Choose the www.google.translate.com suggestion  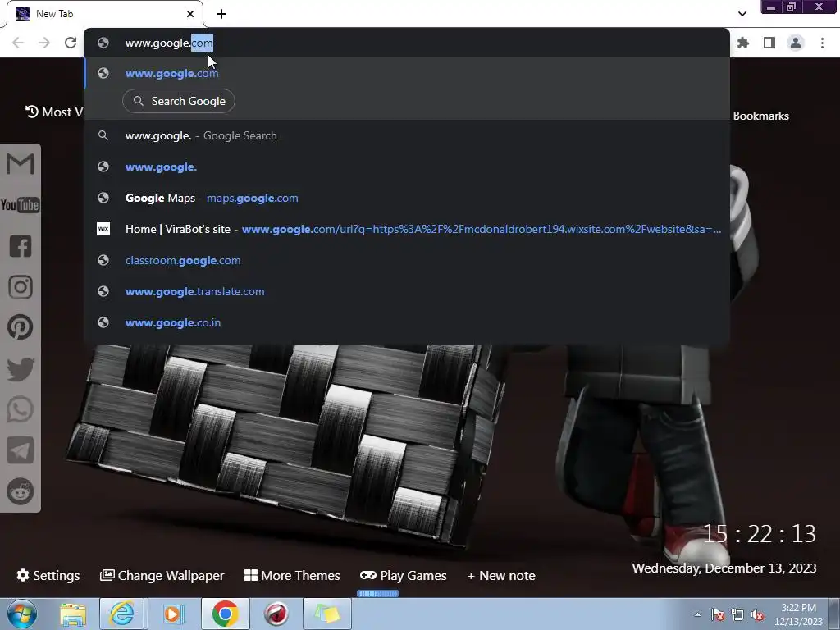tap(407, 291)
